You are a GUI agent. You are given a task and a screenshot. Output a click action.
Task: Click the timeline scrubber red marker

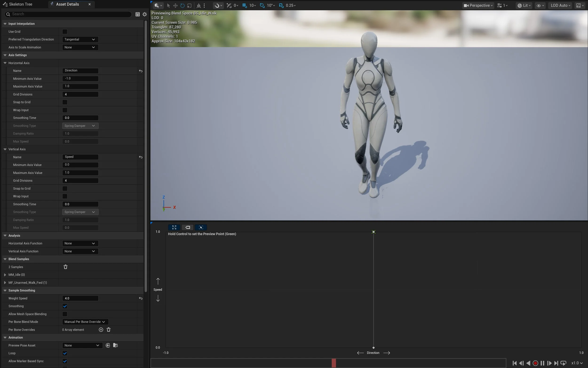(x=334, y=363)
